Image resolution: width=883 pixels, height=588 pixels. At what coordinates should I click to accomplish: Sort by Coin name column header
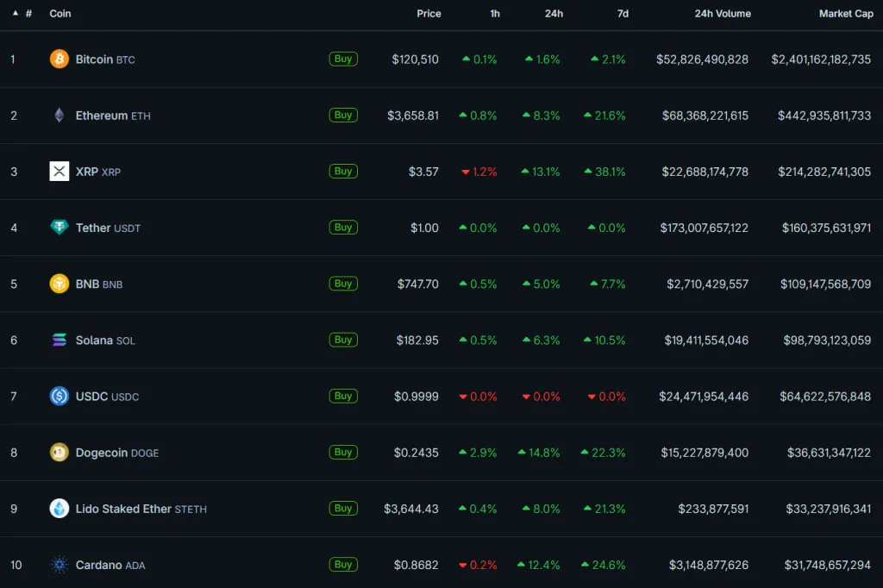60,14
